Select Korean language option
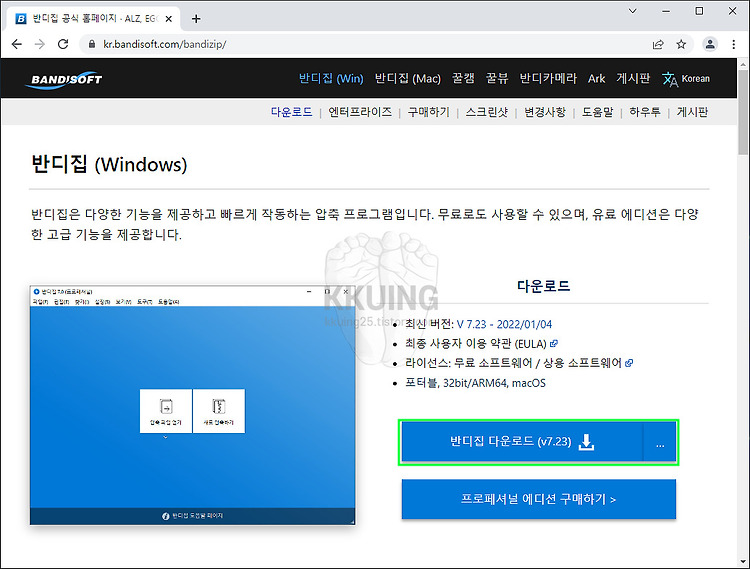Screen dimensions: 750x569 tap(695, 78)
